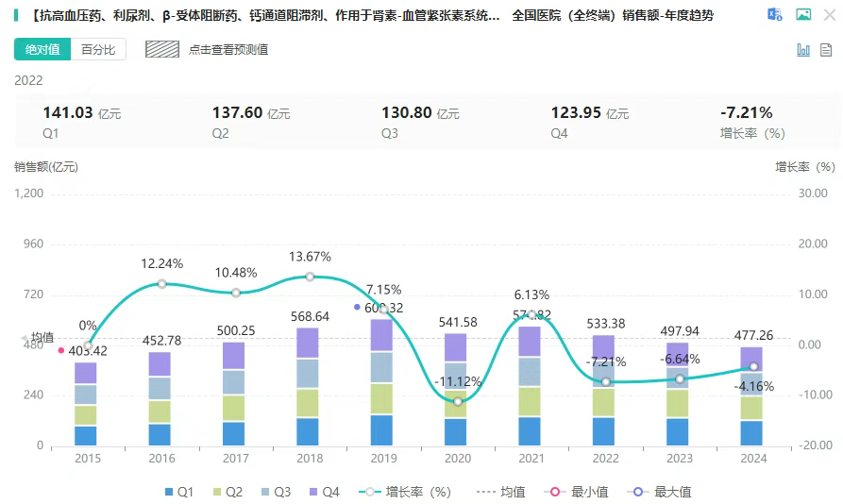The height and width of the screenshot is (504, 843).
Task: Click 点击查看预测值 link
Action: pos(228,50)
